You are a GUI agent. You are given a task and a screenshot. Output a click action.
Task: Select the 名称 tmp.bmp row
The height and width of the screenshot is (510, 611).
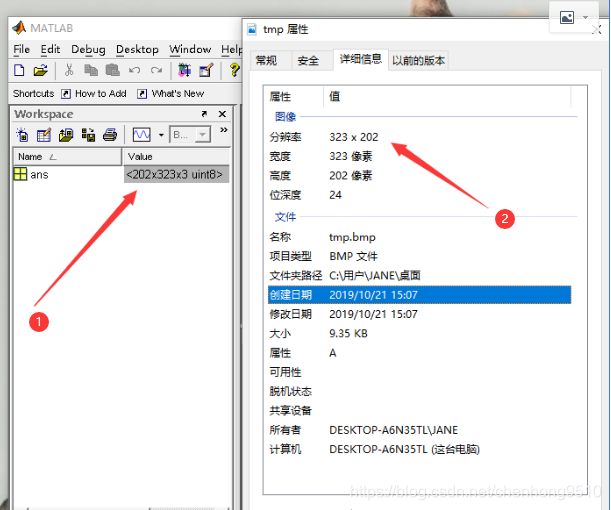pyautogui.click(x=420, y=237)
